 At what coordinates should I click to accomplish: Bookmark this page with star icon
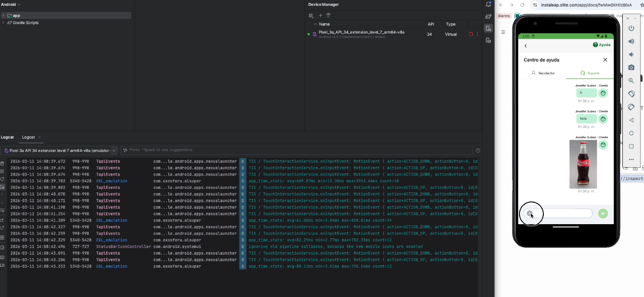click(x=641, y=5)
